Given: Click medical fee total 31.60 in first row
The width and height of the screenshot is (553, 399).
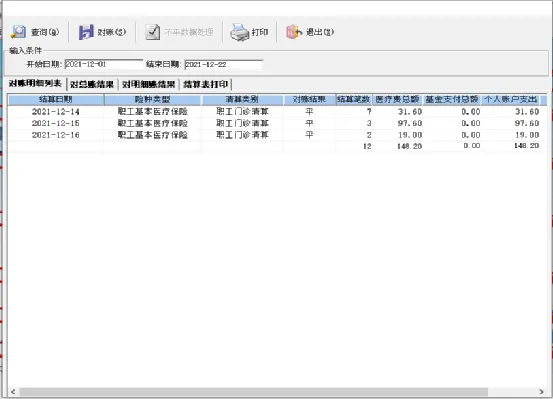Looking at the screenshot, I should pyautogui.click(x=410, y=112).
